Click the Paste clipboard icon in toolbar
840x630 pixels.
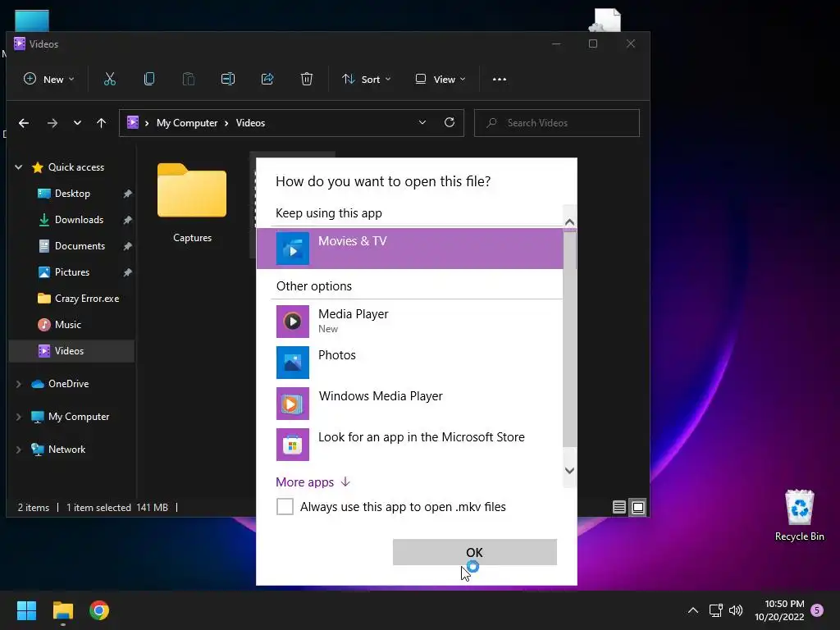189,80
